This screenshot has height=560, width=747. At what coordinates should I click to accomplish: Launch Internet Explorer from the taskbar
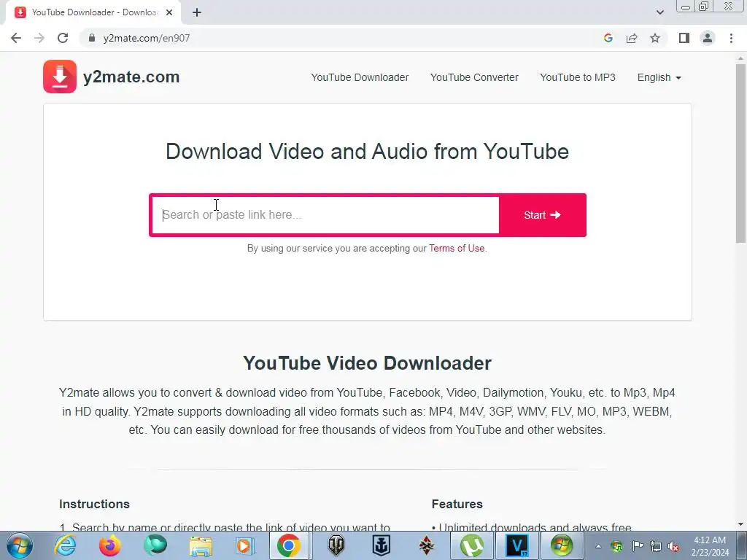[x=65, y=545]
